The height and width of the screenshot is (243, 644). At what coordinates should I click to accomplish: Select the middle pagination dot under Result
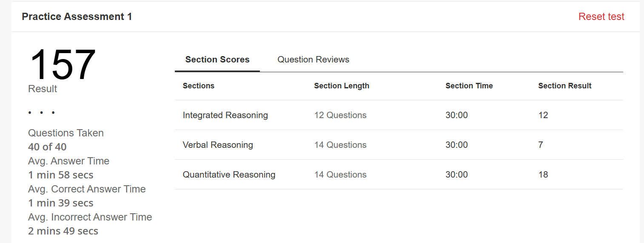(x=42, y=113)
